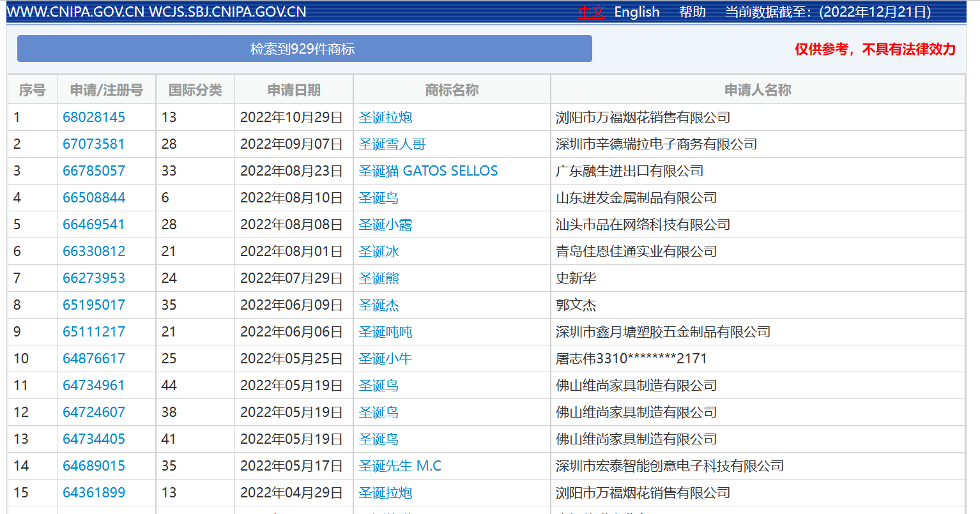Select applicant 郭文杰

pos(576,305)
